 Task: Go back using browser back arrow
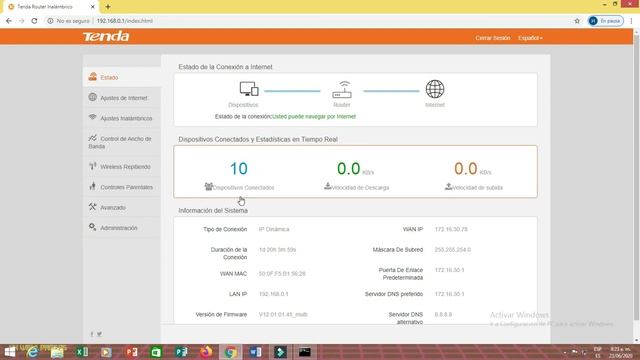(9, 21)
